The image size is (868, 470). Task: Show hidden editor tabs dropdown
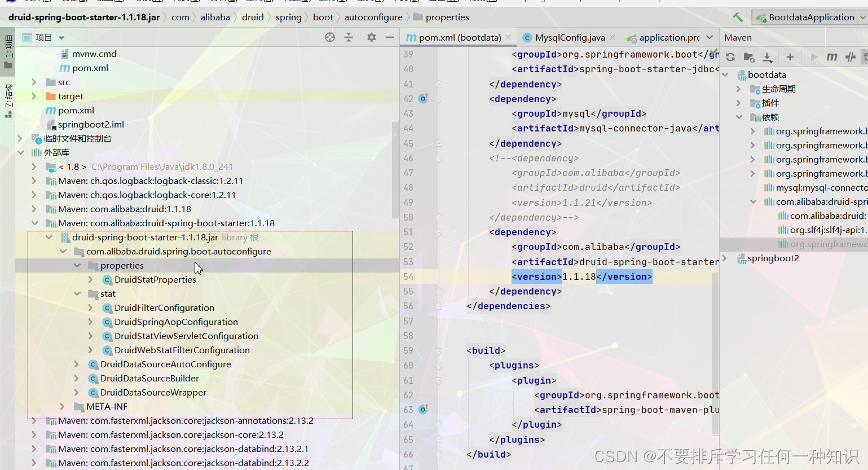coord(710,37)
